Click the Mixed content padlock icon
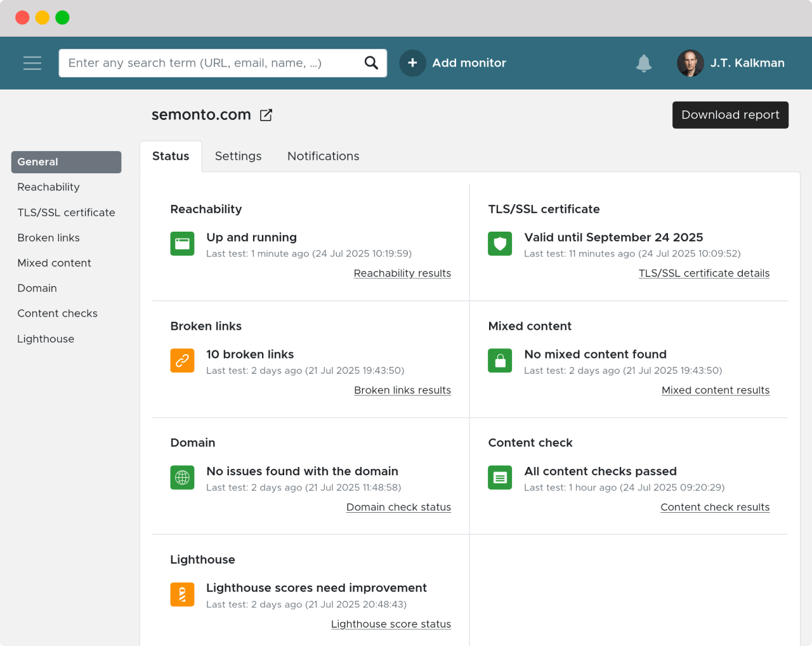The width and height of the screenshot is (812, 646). point(500,360)
